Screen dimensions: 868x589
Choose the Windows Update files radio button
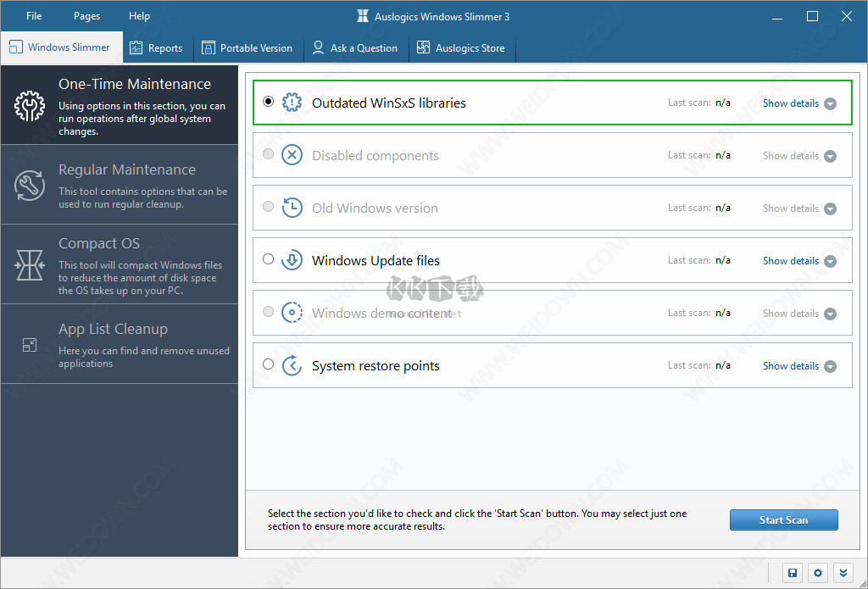268,259
